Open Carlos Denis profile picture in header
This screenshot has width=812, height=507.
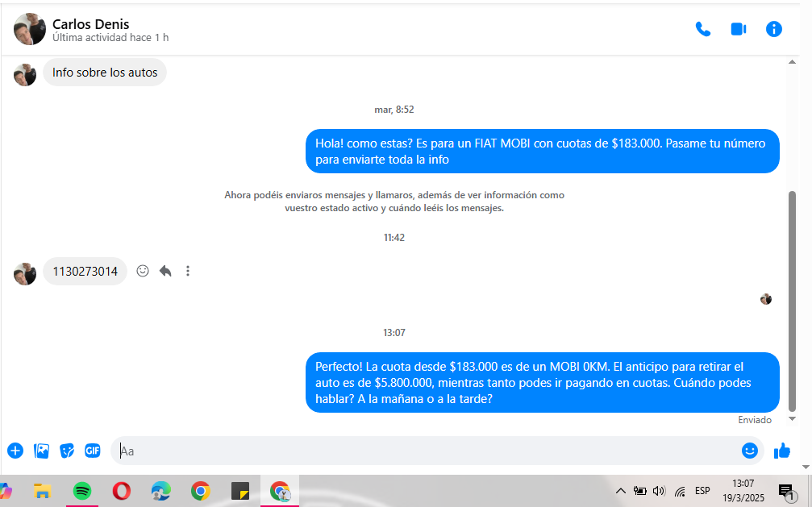tap(30, 29)
